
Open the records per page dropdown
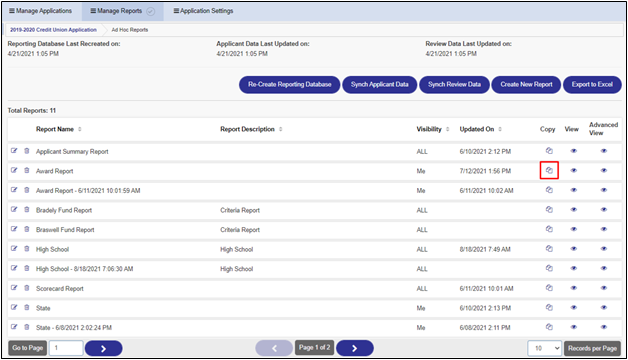545,348
